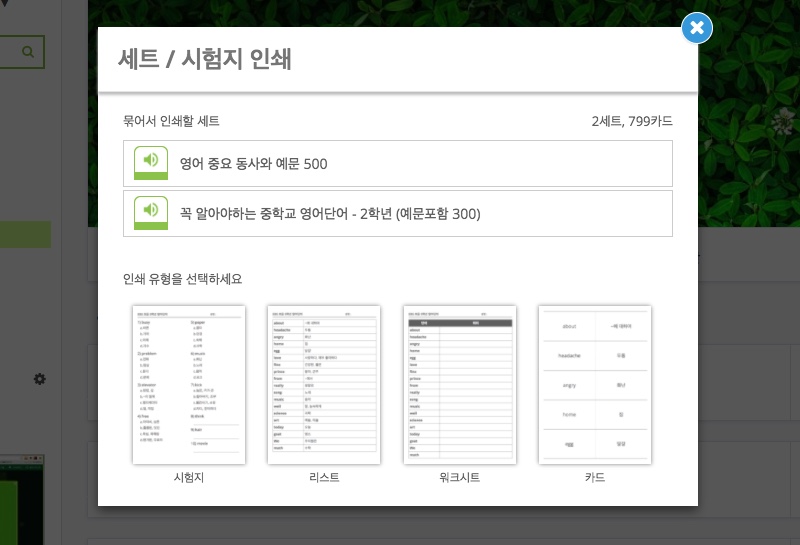Click the search magnifier icon in the sidebar
Screen dimensions: 800x545
point(29,51)
